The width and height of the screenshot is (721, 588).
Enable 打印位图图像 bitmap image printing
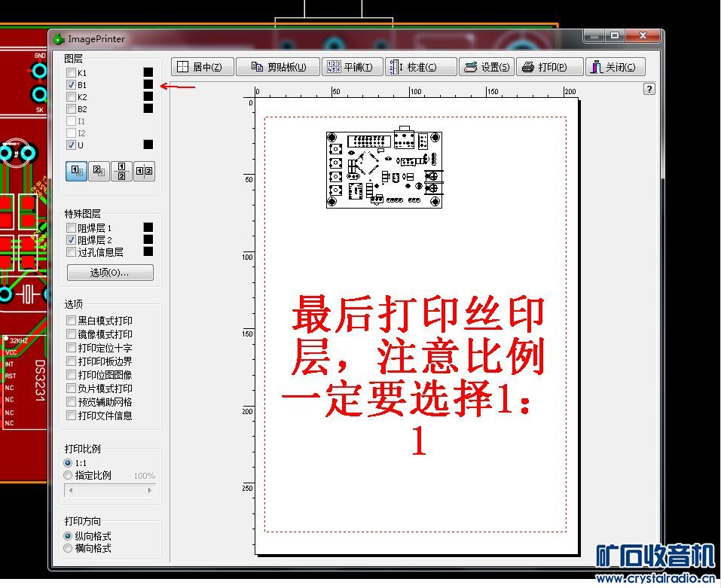point(71,374)
